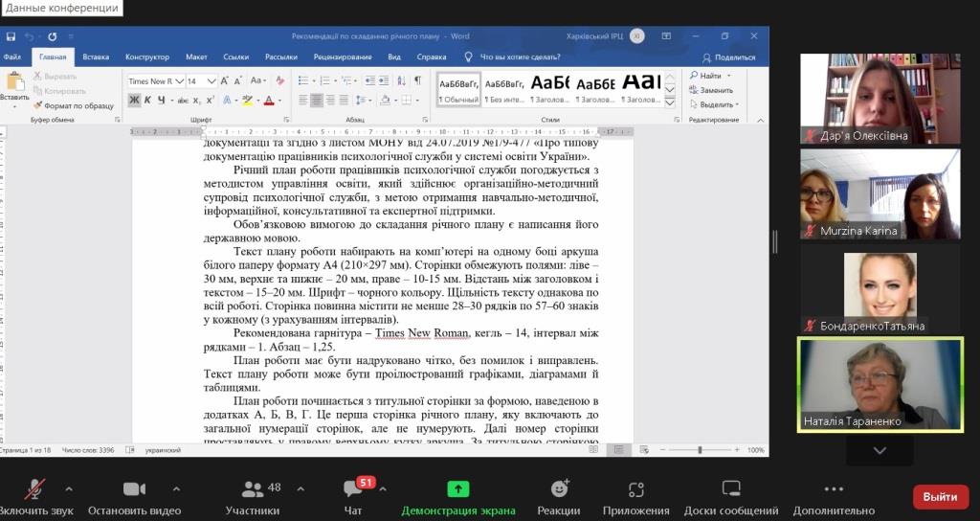Toggle Italic (К) formatting
This screenshot has height=521, width=980.
point(147,100)
